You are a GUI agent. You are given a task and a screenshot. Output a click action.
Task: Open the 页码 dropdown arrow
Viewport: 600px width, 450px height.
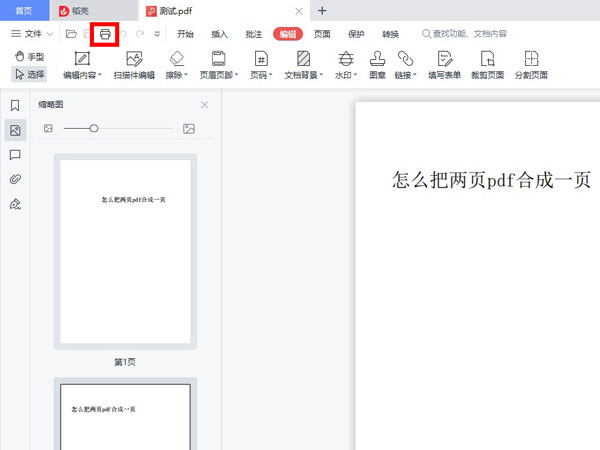tap(270, 75)
